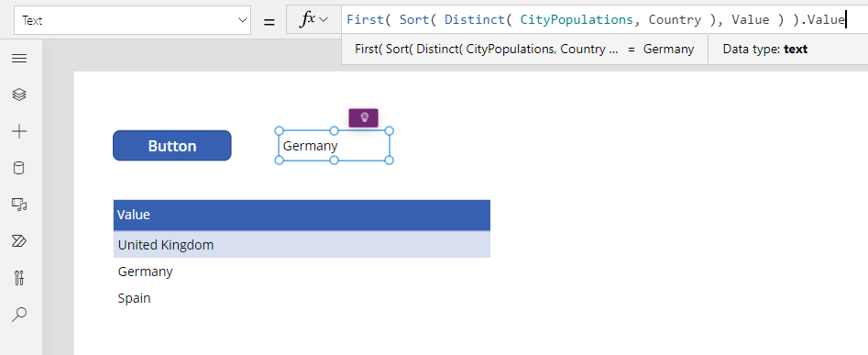Screen dimensions: 868x355
Task: Open the Power Automate flows icon
Action: [x=19, y=241]
